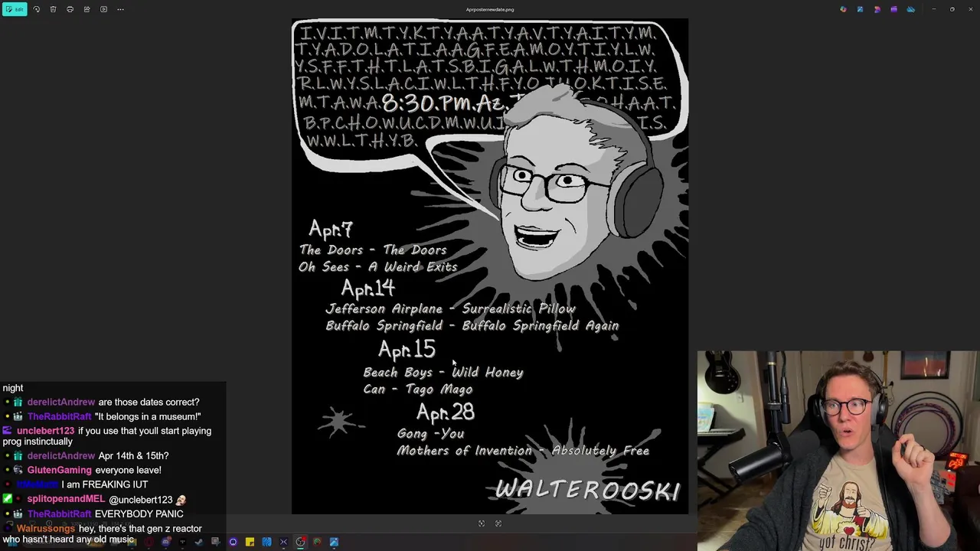Click the Apr 7 heading on poster
Image resolution: width=980 pixels, height=551 pixels.
[331, 229]
